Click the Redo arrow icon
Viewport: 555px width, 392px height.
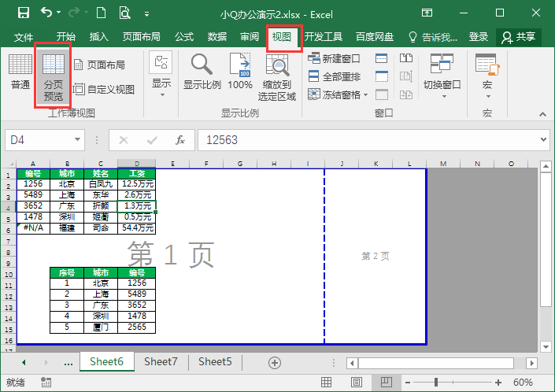[74, 13]
